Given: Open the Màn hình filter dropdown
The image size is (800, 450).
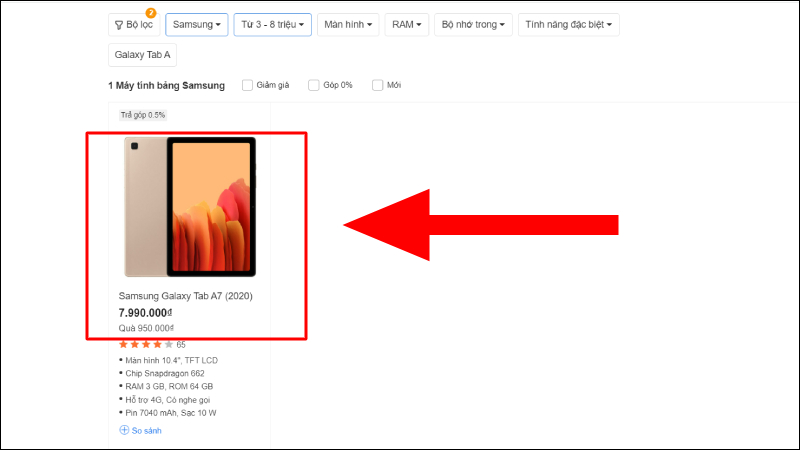Looking at the screenshot, I should pyautogui.click(x=348, y=24).
